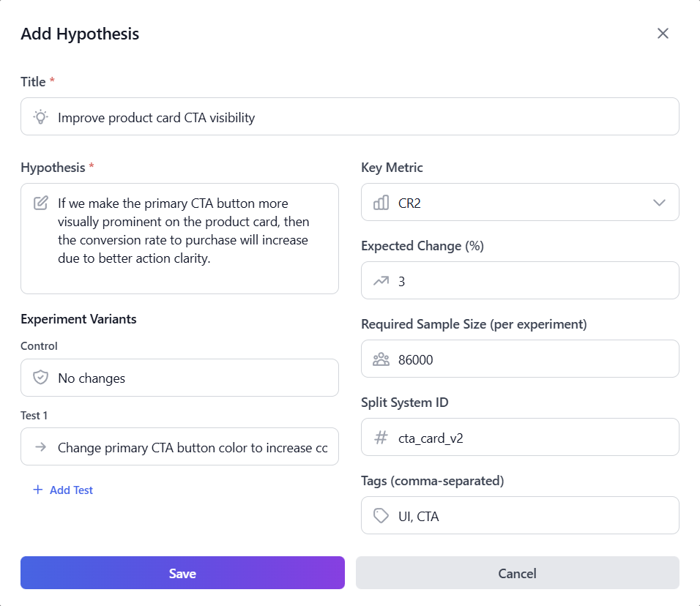Viewport: 700px width, 606px height.
Task: Click the lightbulb icon in the Title field
Action: point(40,116)
